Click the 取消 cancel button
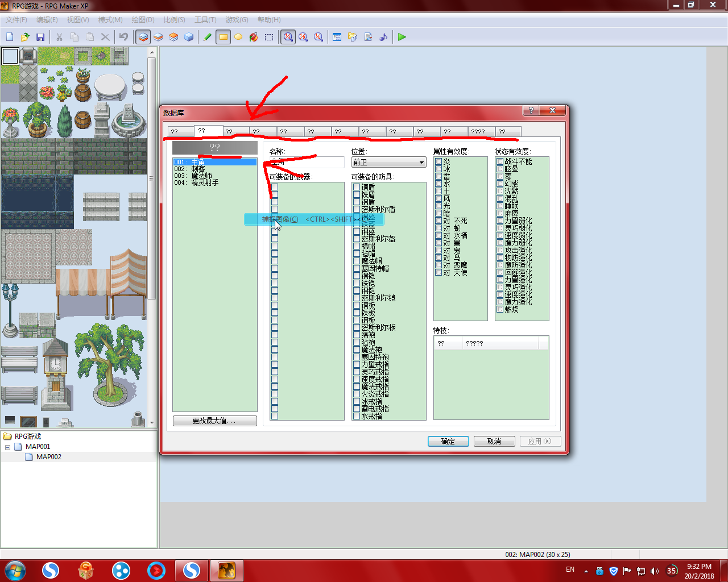 pos(494,441)
